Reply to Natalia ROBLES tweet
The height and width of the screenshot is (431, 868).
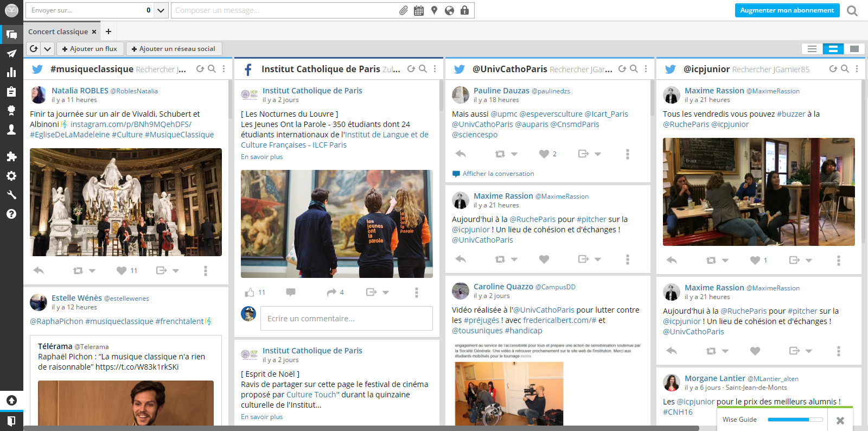pos(39,270)
